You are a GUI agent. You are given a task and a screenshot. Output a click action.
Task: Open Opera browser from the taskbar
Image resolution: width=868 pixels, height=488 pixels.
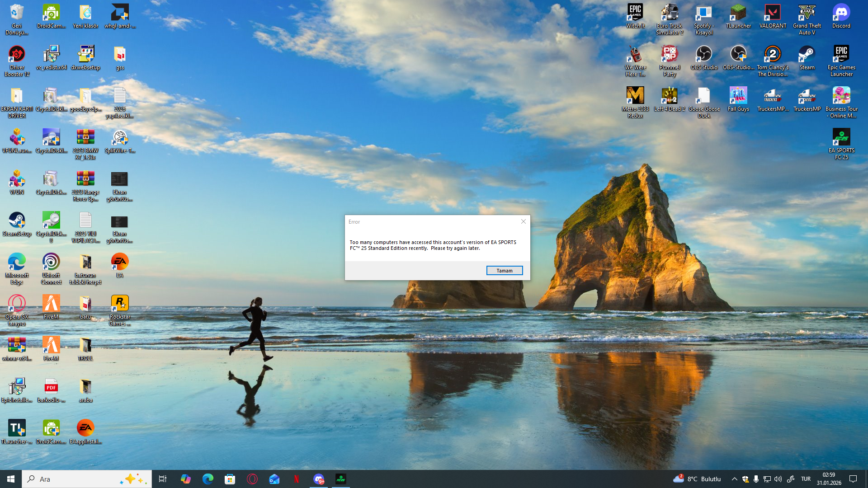point(252,479)
